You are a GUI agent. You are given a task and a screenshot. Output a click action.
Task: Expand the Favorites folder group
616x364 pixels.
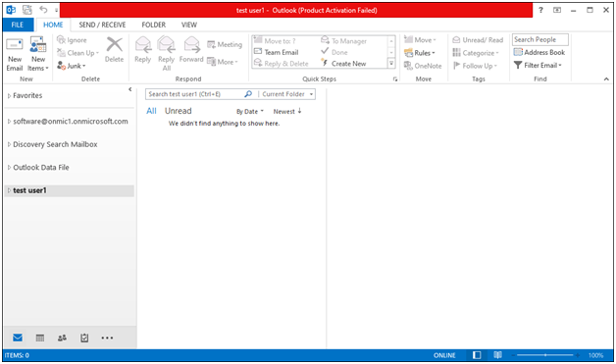(9, 96)
